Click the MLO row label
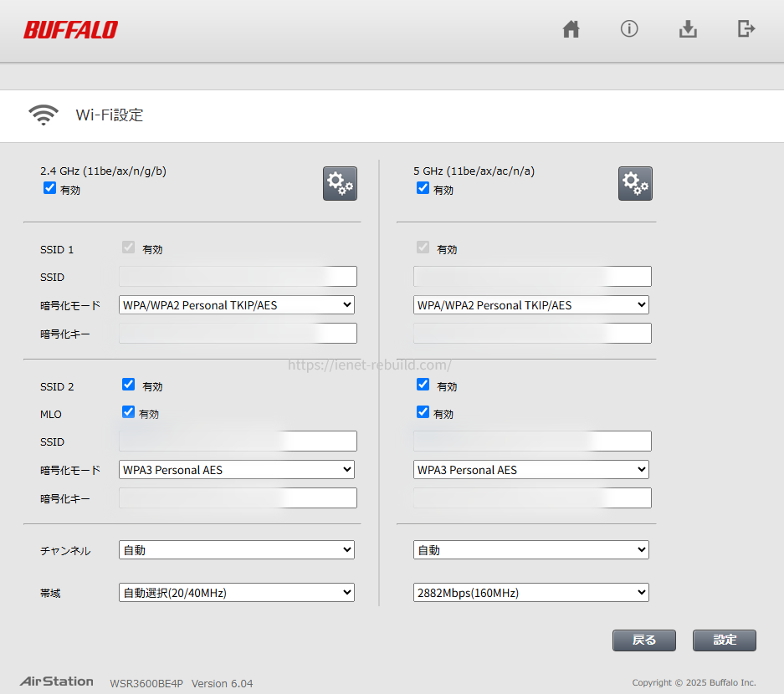Viewport: 784px width, 694px height. pos(50,414)
